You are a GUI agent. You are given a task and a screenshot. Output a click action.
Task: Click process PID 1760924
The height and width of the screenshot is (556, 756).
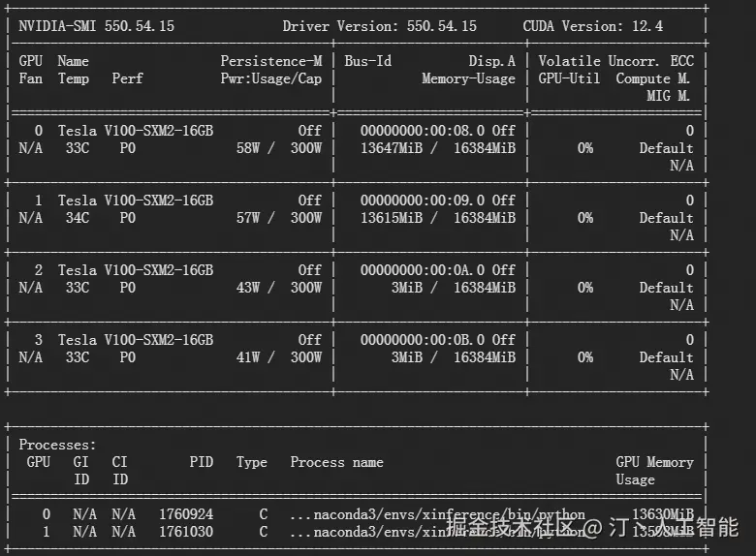point(186,514)
